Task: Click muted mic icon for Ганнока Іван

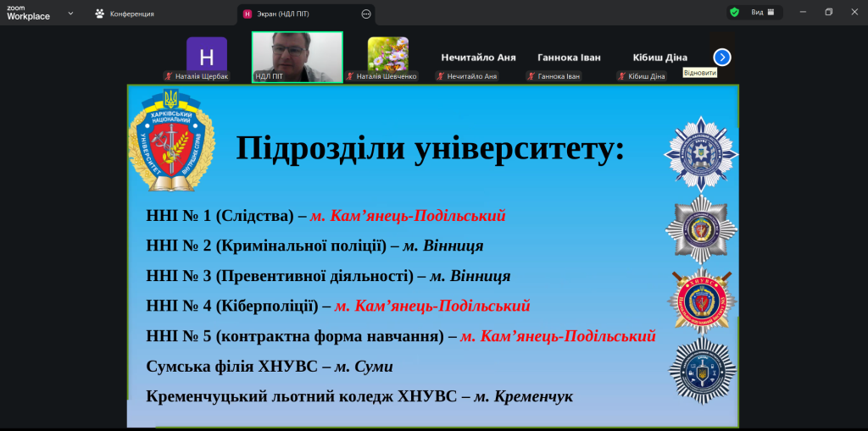Action: (531, 76)
